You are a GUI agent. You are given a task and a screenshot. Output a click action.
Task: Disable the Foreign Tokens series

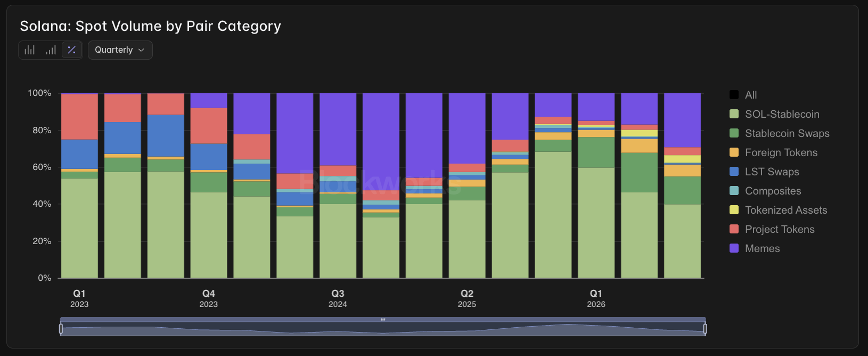[x=773, y=152]
